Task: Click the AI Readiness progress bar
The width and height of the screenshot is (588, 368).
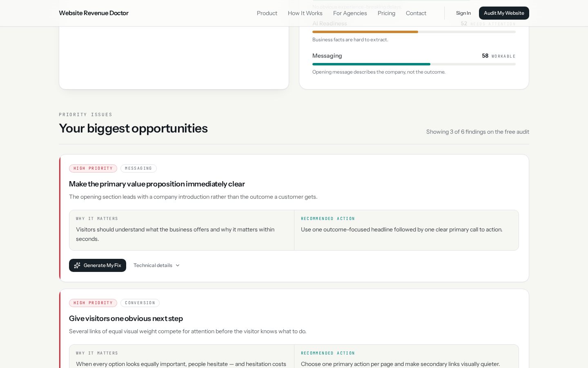Action: coord(414,32)
